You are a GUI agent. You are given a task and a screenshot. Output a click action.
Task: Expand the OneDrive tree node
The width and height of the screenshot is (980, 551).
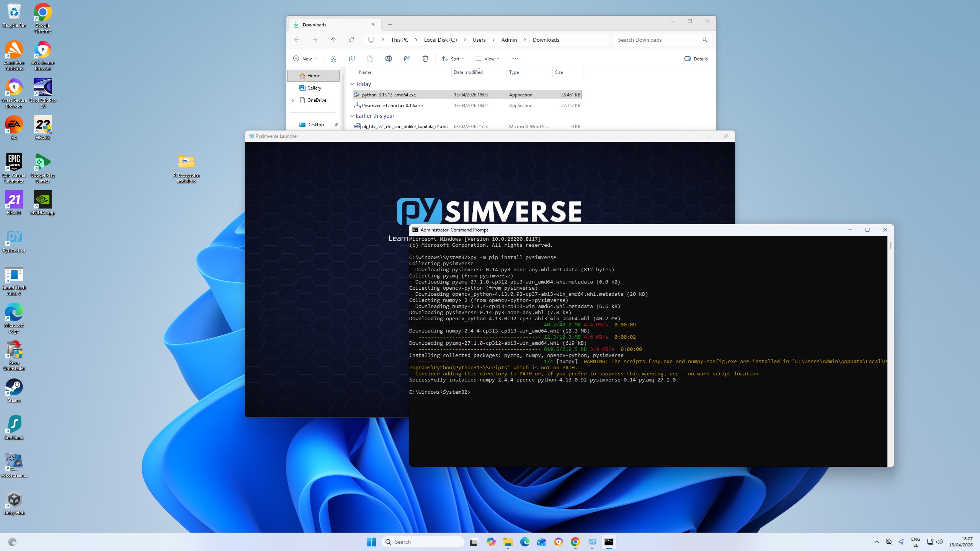[x=293, y=100]
